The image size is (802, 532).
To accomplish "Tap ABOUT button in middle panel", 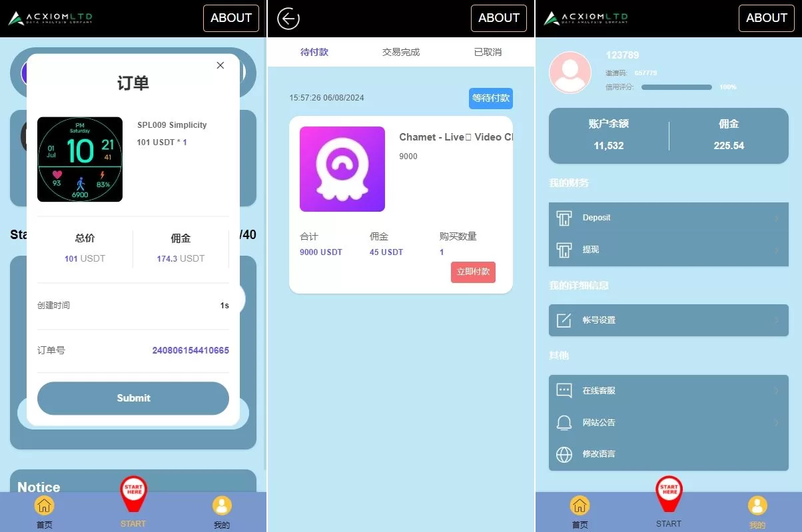I will pyautogui.click(x=499, y=18).
